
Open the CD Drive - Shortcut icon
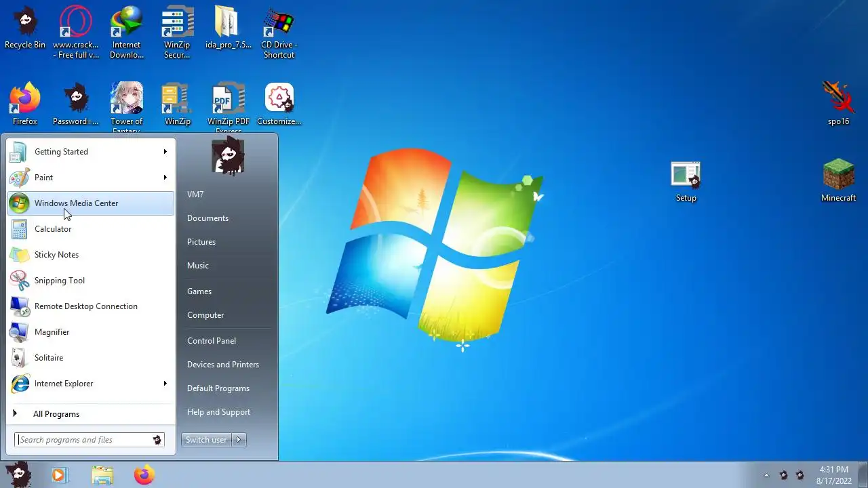pyautogui.click(x=279, y=33)
